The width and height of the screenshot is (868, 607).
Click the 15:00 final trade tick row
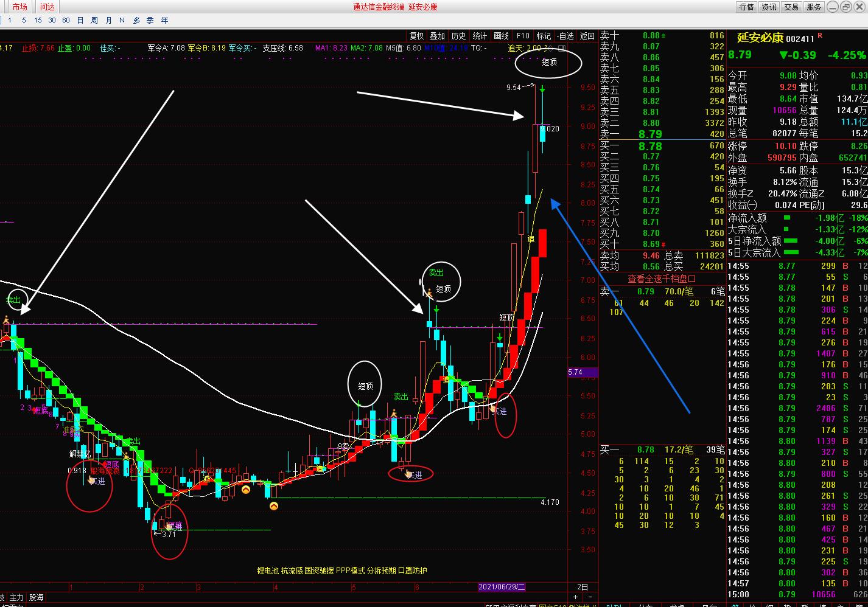coord(797,594)
